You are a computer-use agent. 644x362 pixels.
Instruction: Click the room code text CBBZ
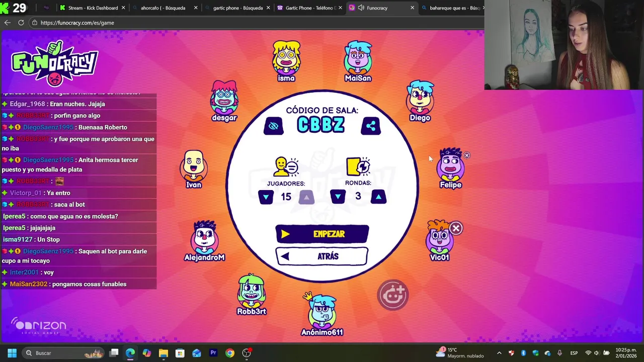321,125
